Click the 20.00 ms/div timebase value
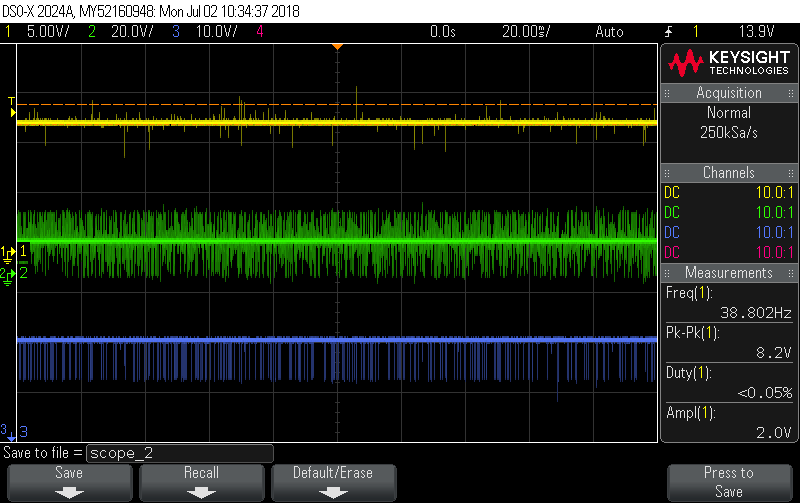 (526, 32)
